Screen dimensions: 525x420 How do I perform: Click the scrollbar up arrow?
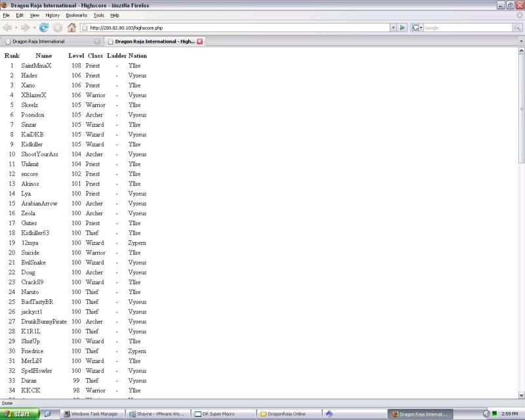(521, 51)
